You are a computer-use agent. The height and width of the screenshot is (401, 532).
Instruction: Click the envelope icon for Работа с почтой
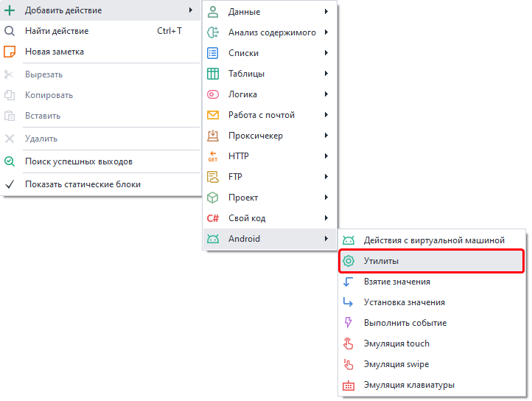213,115
